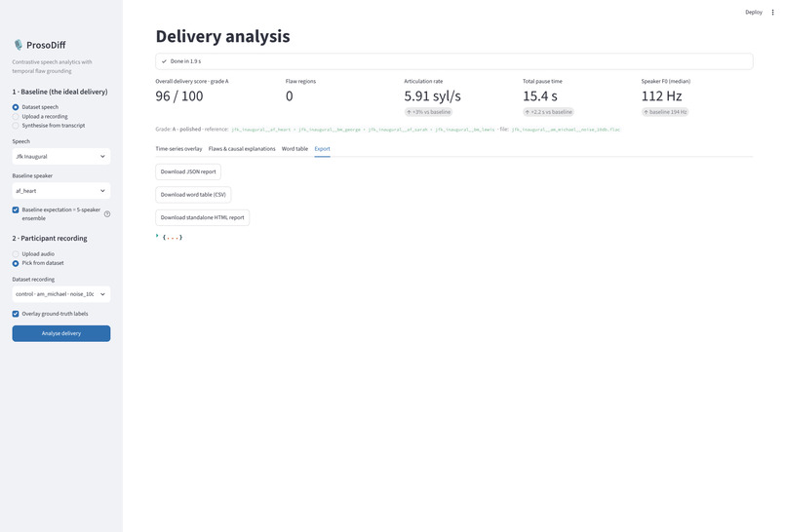
Task: Click the 5.91 syl/s articulation rate value
Action: (432, 96)
